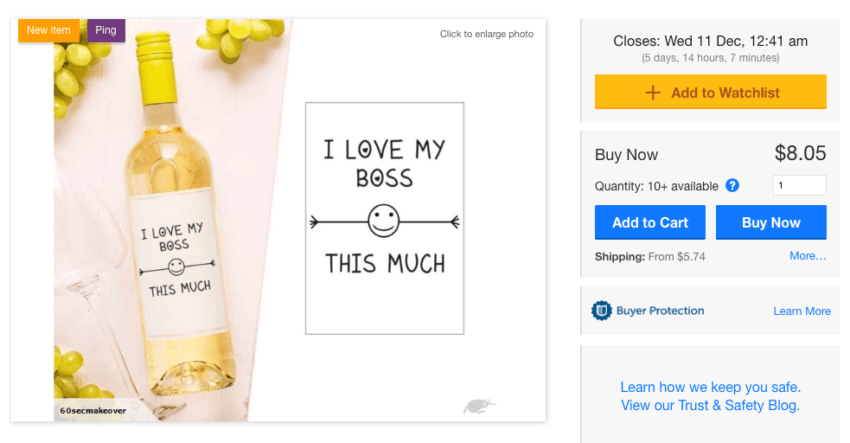Open 'Learn how we keep you safe' link
The width and height of the screenshot is (850, 443).
pyautogui.click(x=710, y=387)
